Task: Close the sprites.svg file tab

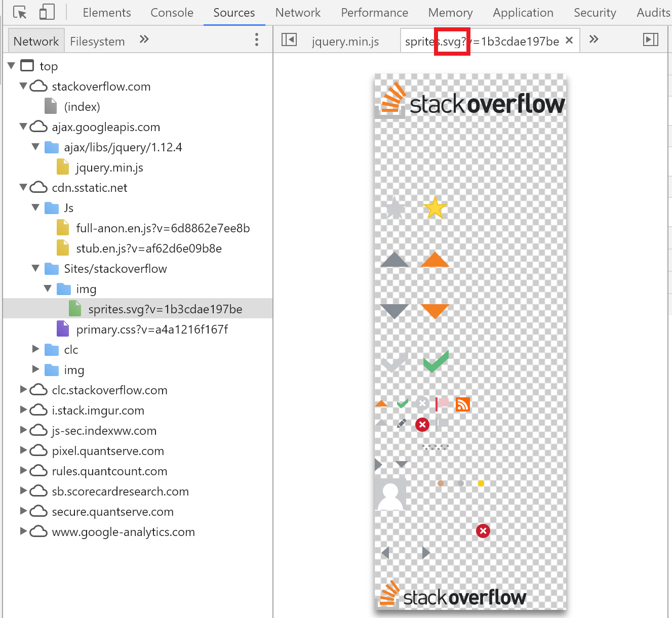Action: click(569, 40)
